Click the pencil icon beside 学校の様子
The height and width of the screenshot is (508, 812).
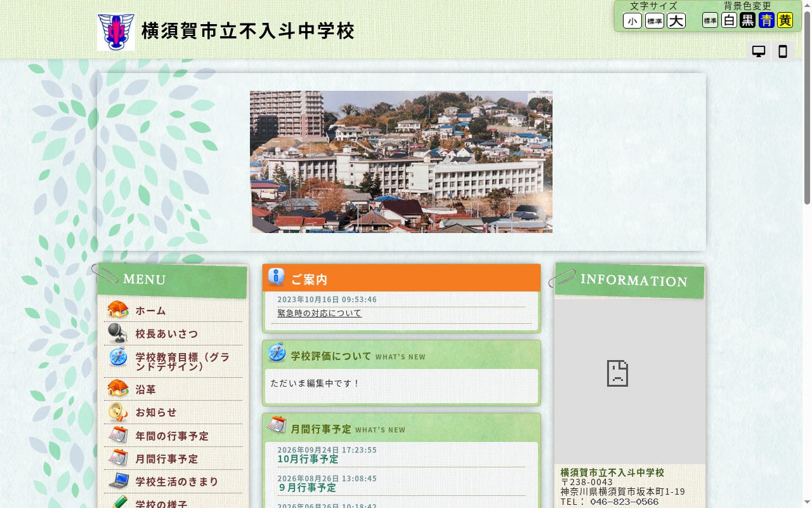(x=118, y=503)
